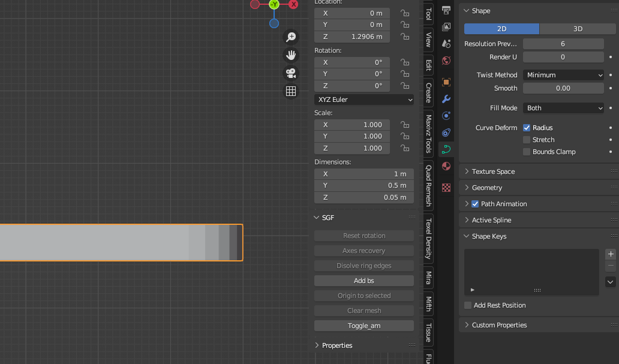This screenshot has width=619, height=364.
Task: Click the Add bs button
Action: pos(364,281)
